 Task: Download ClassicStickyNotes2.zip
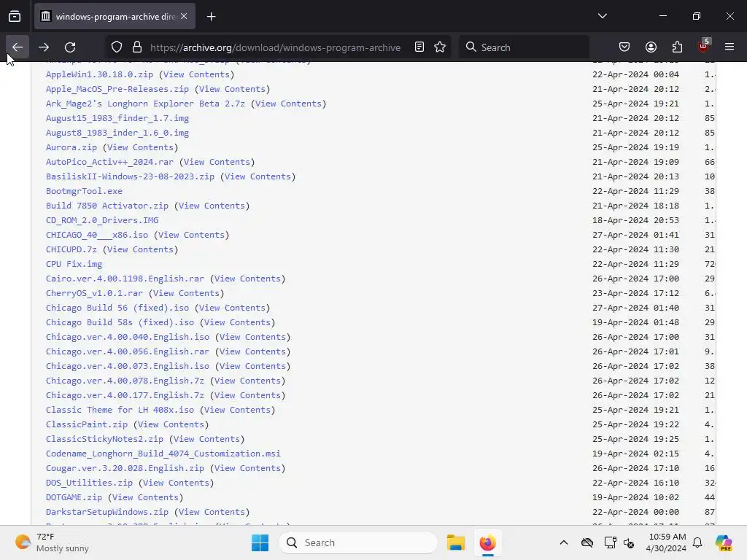pyautogui.click(x=104, y=439)
